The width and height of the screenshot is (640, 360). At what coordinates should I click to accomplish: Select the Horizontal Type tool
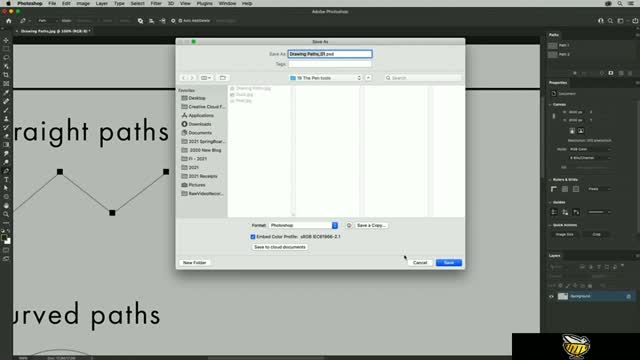click(x=6, y=180)
